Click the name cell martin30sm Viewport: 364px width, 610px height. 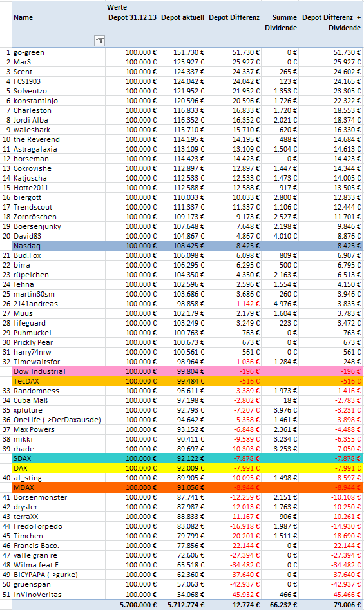click(x=34, y=294)
